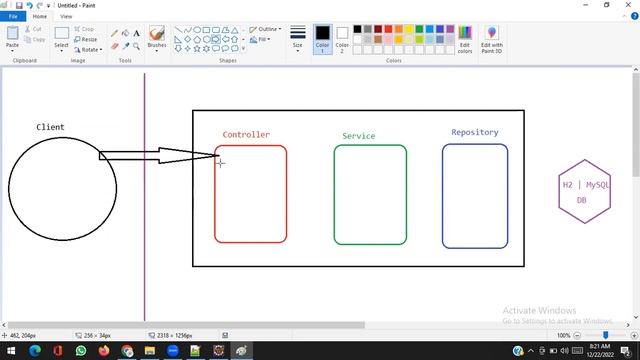Viewport: 640px width, 360px height.
Task: Click the Undo icon in title bar
Action: [29, 6]
